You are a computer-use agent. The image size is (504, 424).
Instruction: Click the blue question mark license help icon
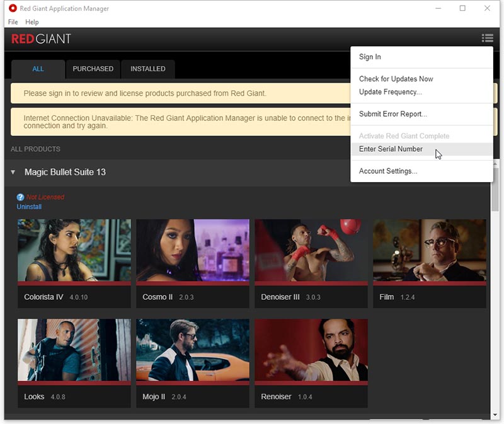pyautogui.click(x=20, y=197)
